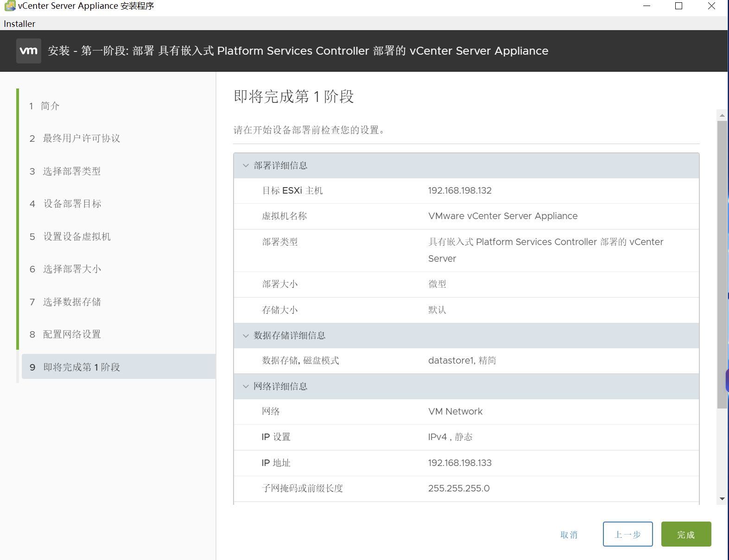Click the scrollbar down arrow

point(722,499)
